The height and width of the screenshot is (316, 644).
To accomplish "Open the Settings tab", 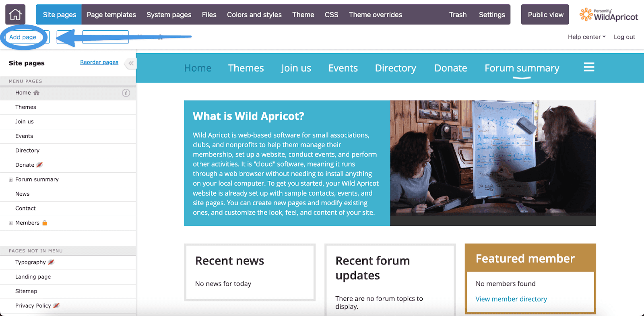I will click(492, 14).
